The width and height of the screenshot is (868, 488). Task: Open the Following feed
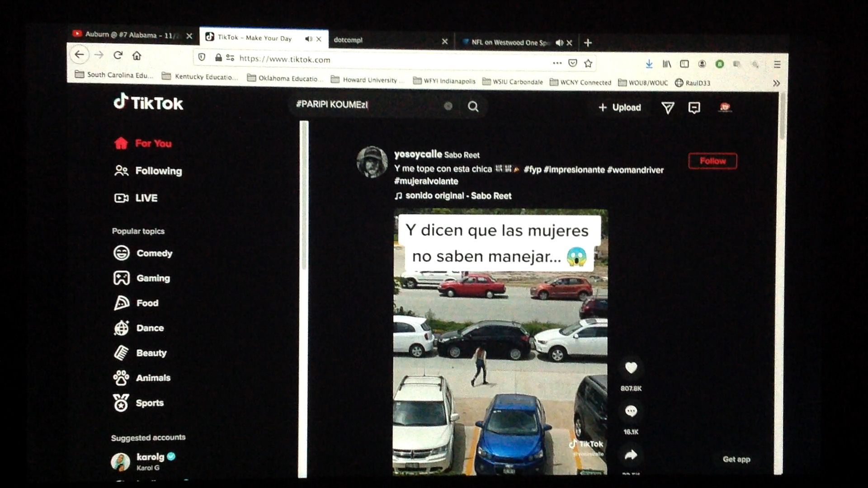(x=148, y=171)
